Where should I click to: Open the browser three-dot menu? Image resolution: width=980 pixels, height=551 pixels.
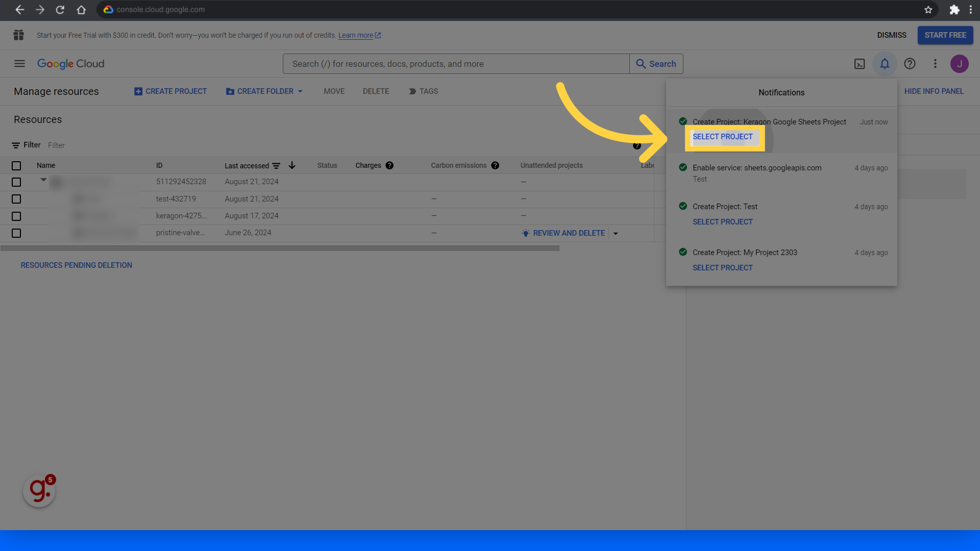coord(971,10)
